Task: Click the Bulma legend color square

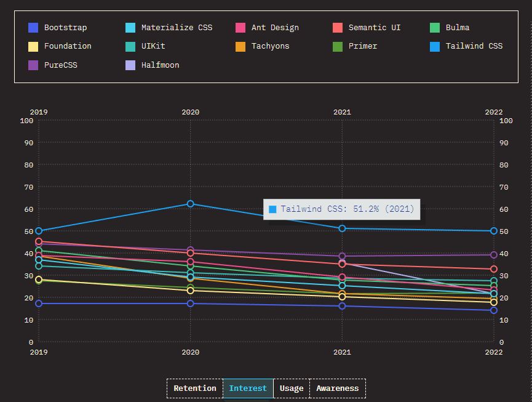Action: click(435, 28)
